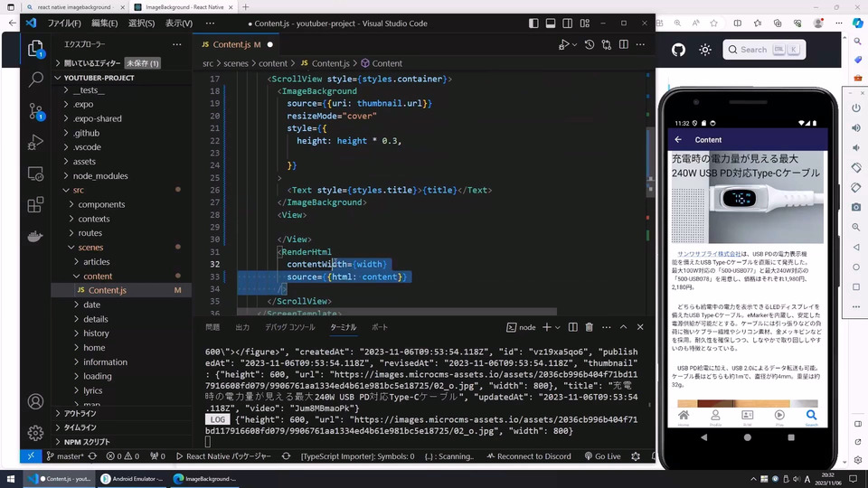The height and width of the screenshot is (488, 868).
Task: Open the Extensions view icon
Action: point(35,205)
